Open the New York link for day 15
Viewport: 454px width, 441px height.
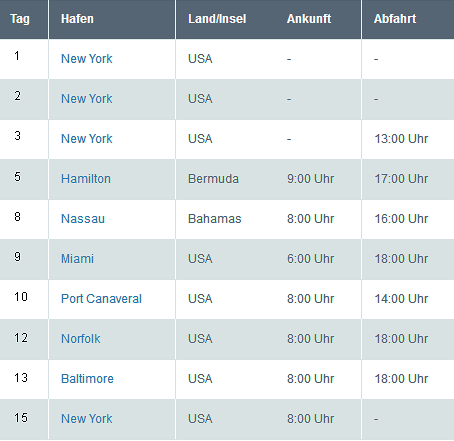87,419
